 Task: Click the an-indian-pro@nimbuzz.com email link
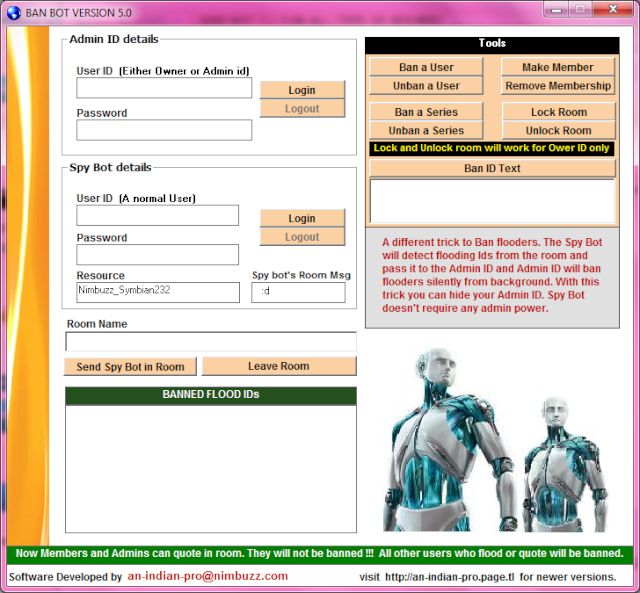[x=208, y=576]
